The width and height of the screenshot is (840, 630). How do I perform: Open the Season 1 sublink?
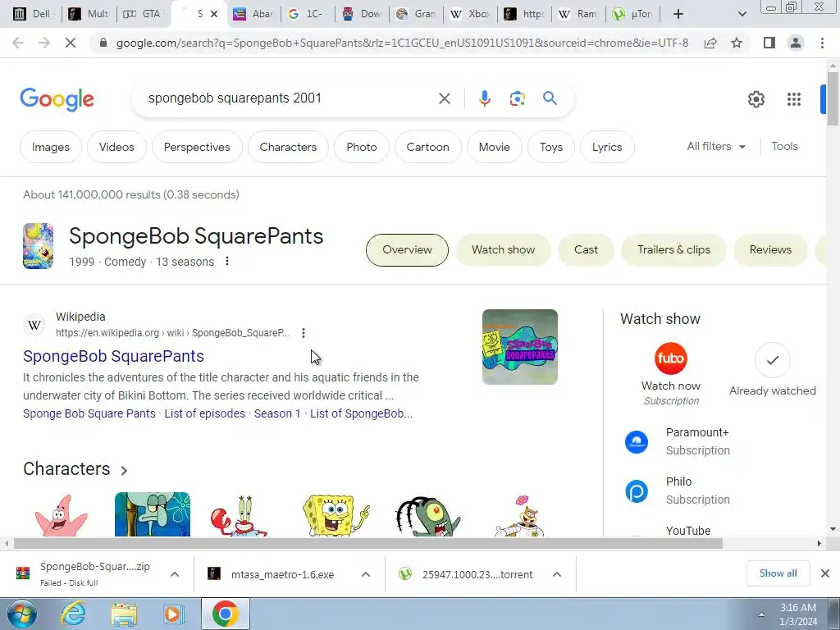click(x=277, y=413)
